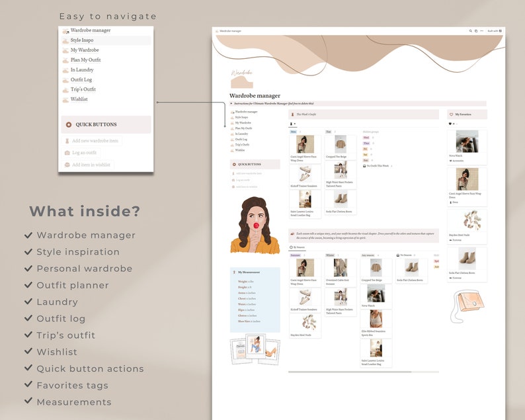
Task: Open Style Inspo in the enlarged navigation panel
Action: 82,40
